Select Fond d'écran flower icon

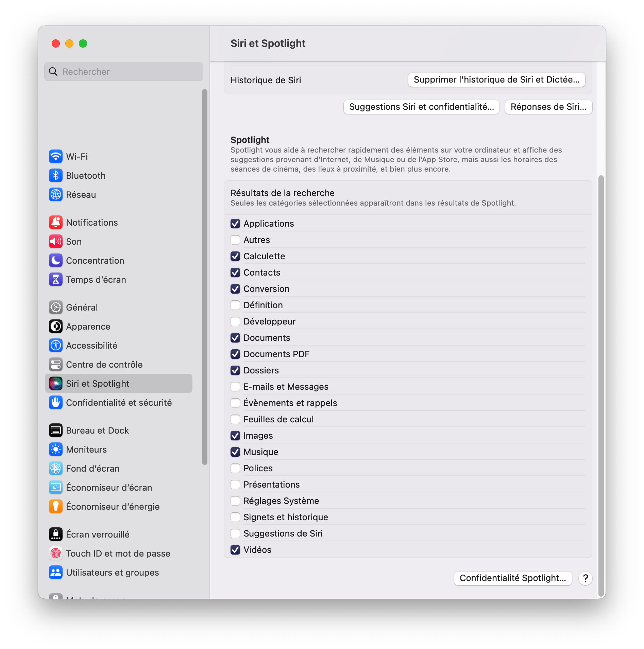pyautogui.click(x=55, y=468)
